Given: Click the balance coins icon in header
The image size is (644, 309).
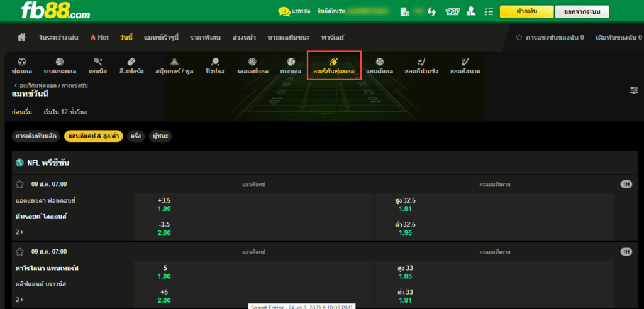Looking at the screenshot, I should (x=405, y=11).
